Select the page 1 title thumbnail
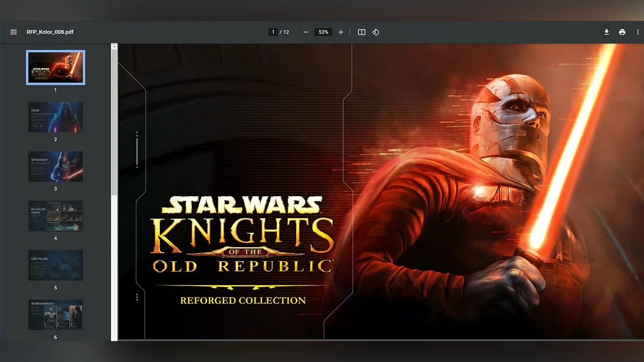This screenshot has width=644, height=362. [55, 68]
